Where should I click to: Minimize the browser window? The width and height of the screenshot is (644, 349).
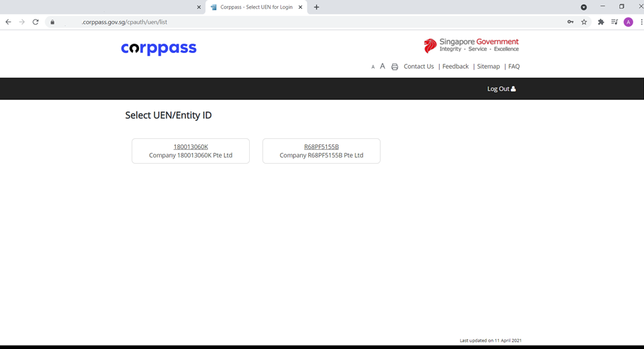[x=602, y=6]
